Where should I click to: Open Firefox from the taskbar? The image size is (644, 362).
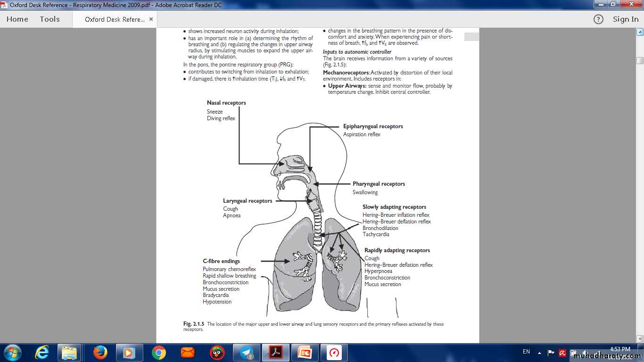click(x=100, y=353)
